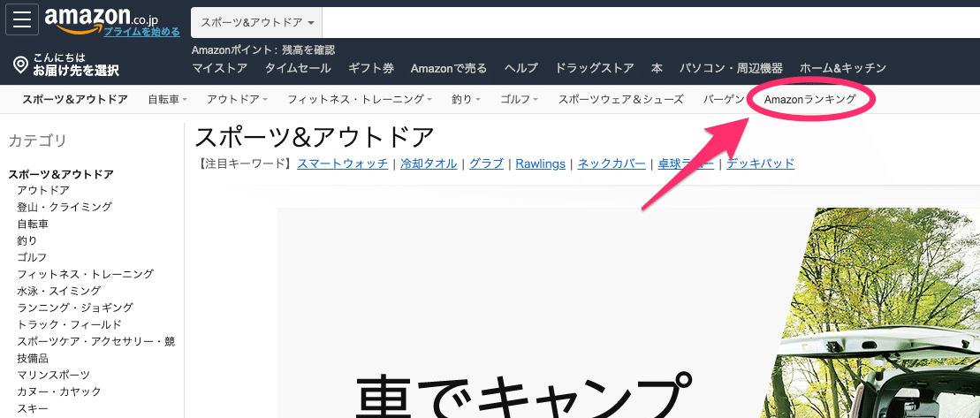Open ヘルプ in top navigation

click(520, 68)
